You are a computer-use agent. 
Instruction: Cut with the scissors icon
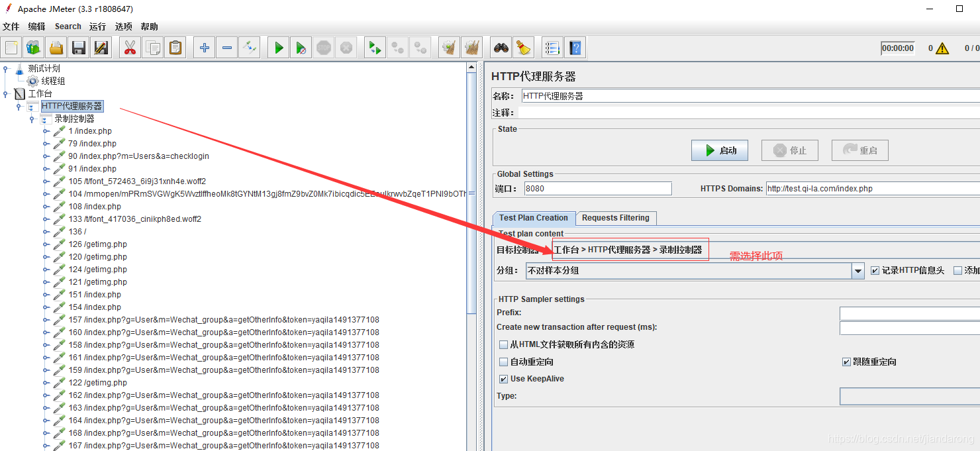click(130, 48)
